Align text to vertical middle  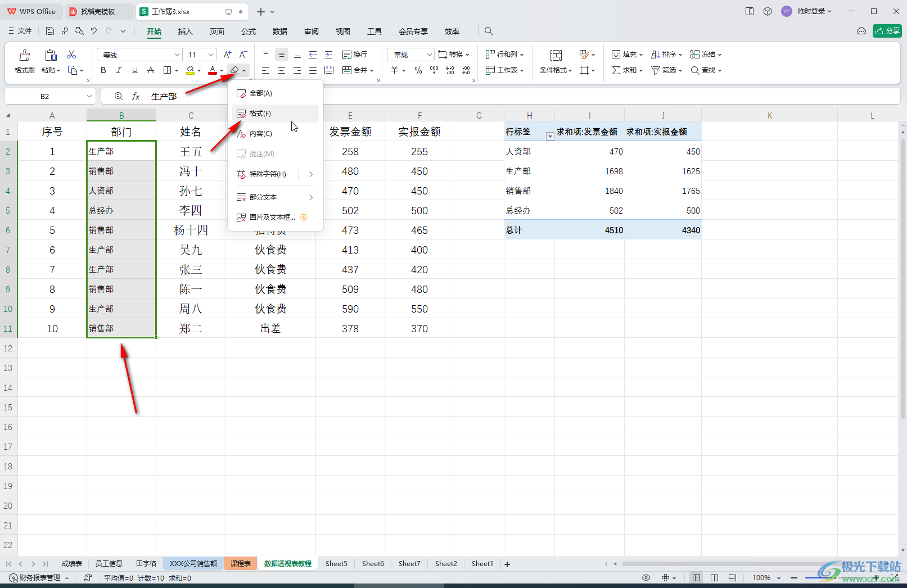pyautogui.click(x=282, y=55)
